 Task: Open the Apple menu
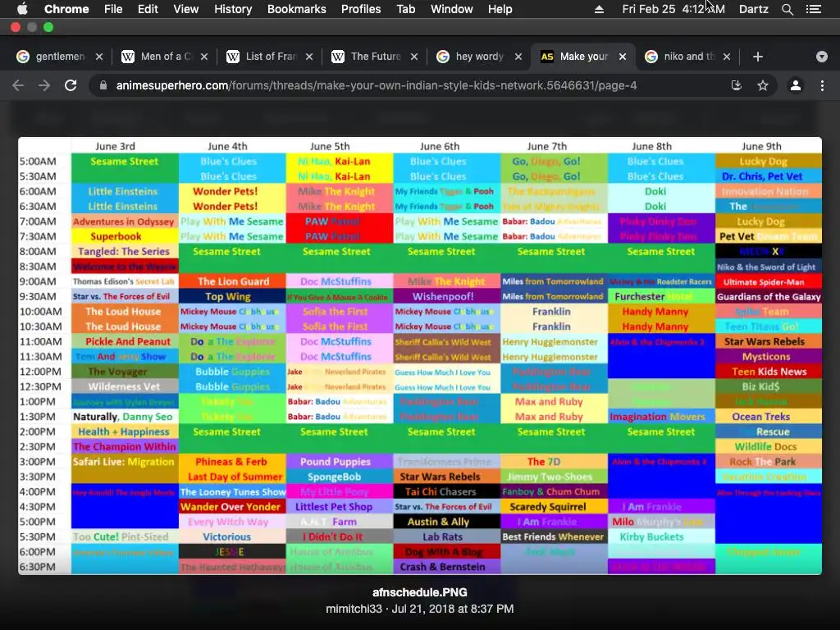coord(22,9)
